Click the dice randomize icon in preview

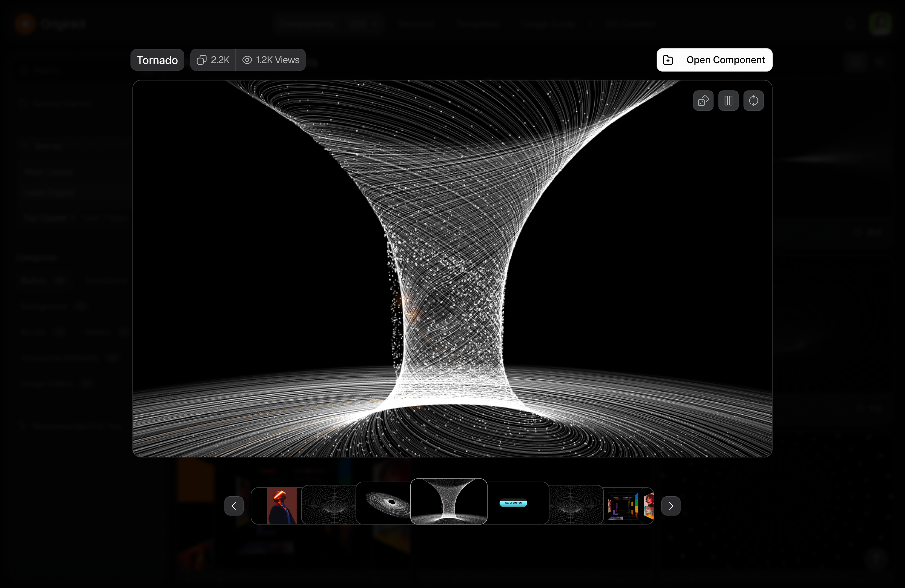click(703, 101)
